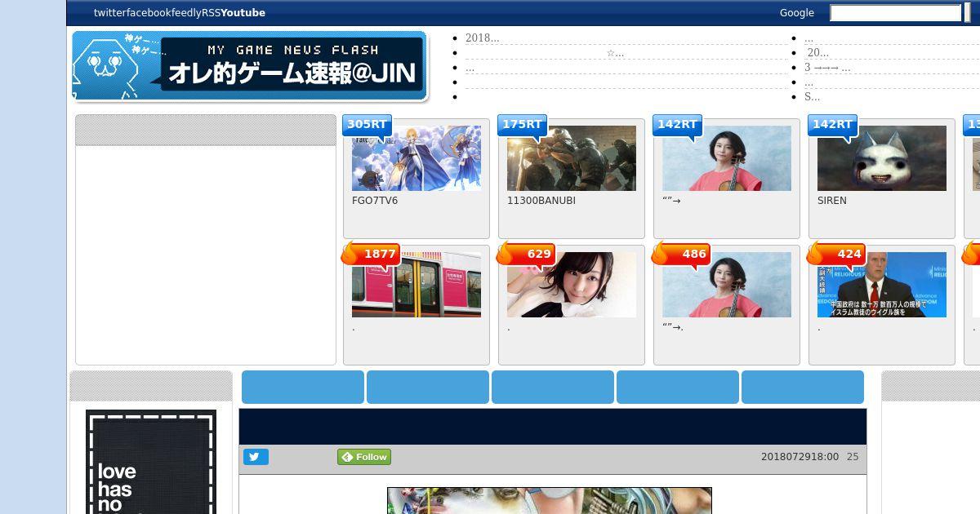Image resolution: width=980 pixels, height=514 pixels.
Task: Click the post date 2018072918:00
Action: click(x=800, y=457)
